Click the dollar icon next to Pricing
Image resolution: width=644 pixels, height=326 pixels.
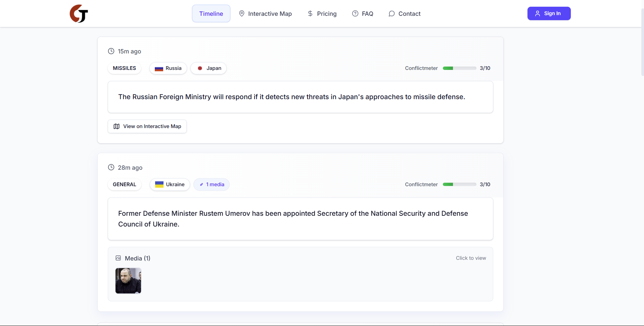point(310,14)
